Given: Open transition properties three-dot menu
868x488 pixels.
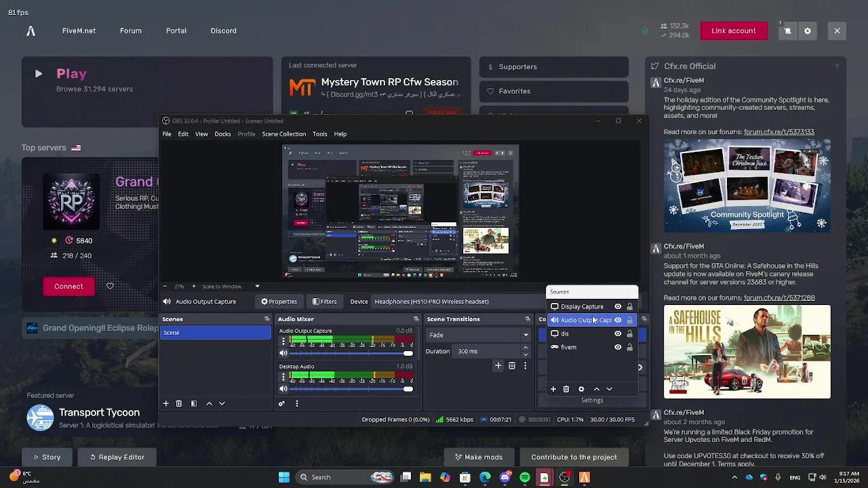Looking at the screenshot, I should click(x=525, y=365).
